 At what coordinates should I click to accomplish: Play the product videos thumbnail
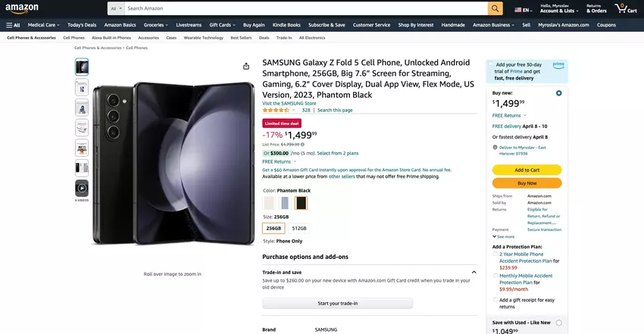(x=82, y=188)
